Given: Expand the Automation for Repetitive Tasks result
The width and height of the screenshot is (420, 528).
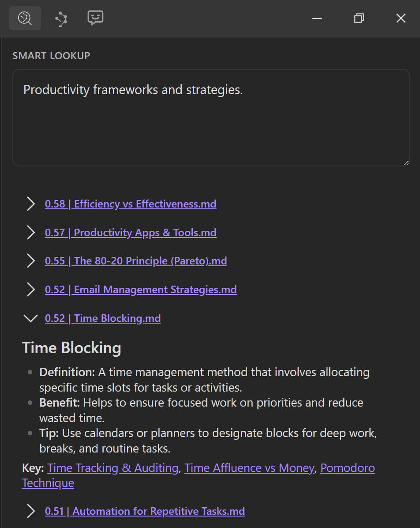Looking at the screenshot, I should coord(30,511).
